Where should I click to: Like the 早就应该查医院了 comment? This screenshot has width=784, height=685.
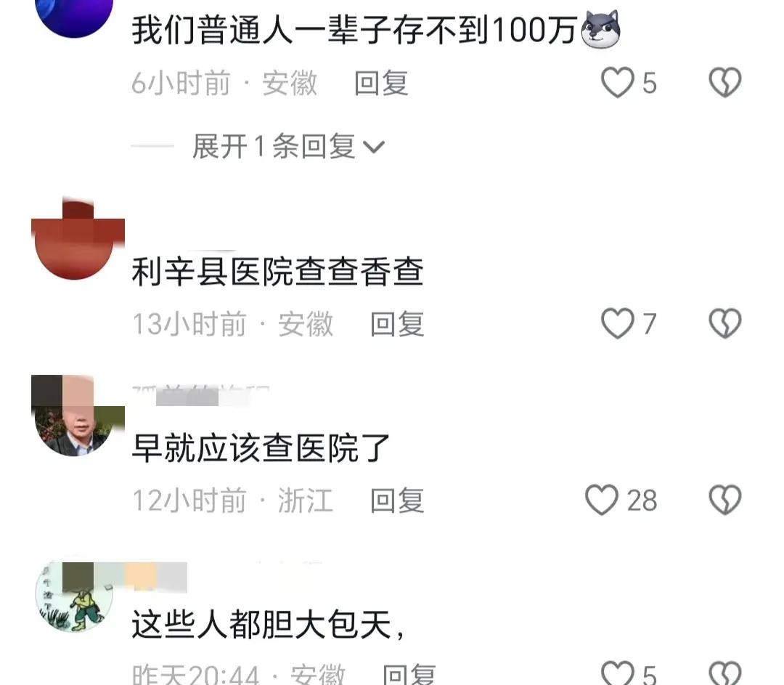click(602, 500)
